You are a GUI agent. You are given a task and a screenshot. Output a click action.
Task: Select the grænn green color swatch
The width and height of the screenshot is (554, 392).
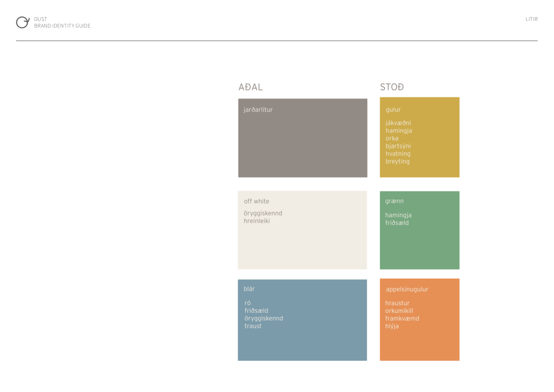[420, 230]
